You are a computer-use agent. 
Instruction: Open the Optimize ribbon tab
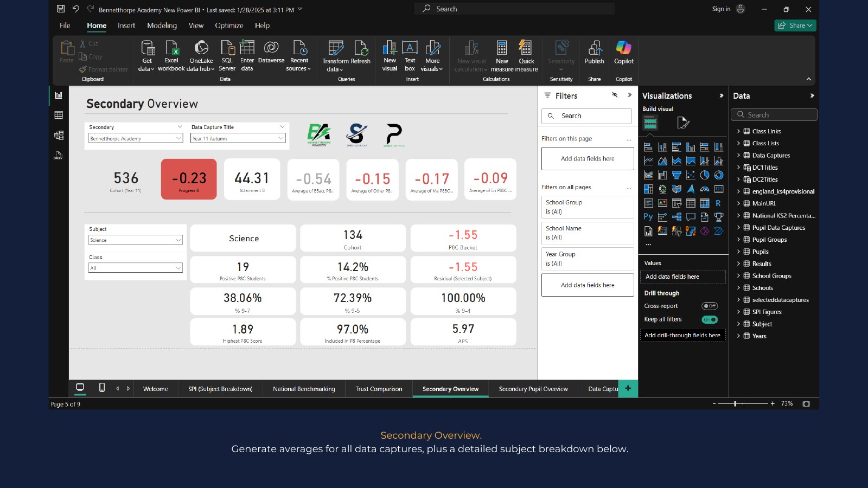[x=229, y=25]
